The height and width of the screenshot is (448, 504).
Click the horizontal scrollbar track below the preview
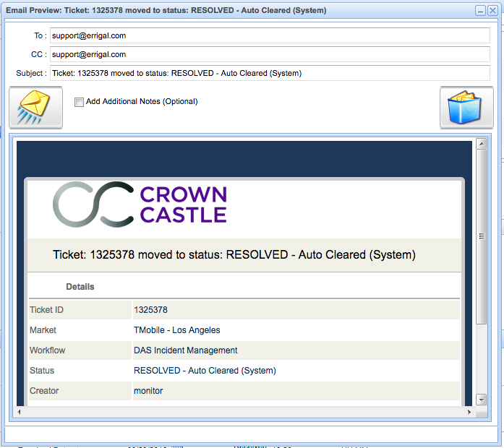click(246, 412)
